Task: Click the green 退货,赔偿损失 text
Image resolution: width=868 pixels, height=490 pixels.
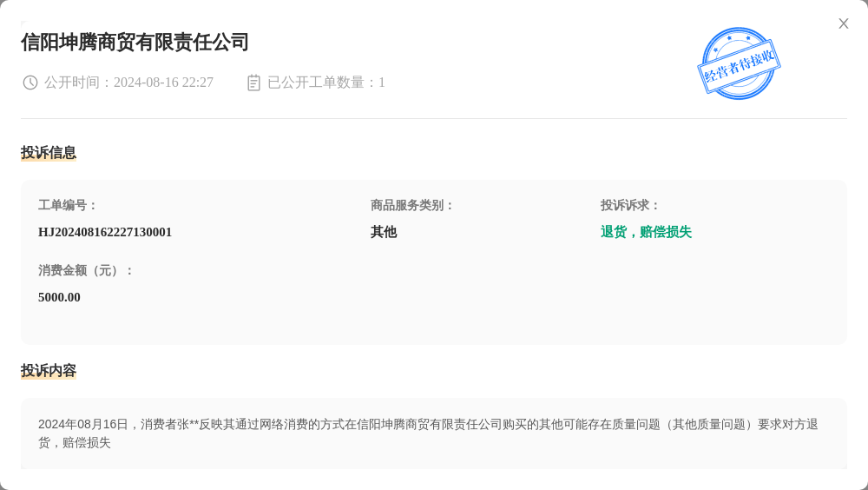Action: pos(646,232)
